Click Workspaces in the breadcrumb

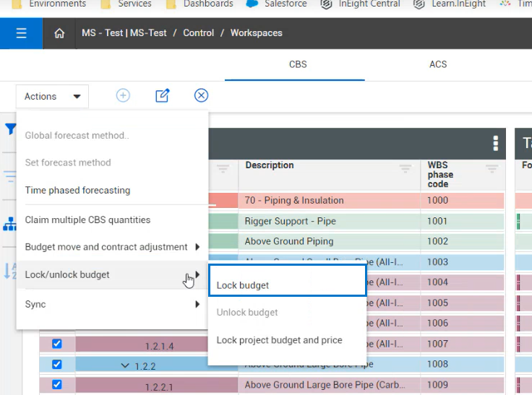[256, 33]
